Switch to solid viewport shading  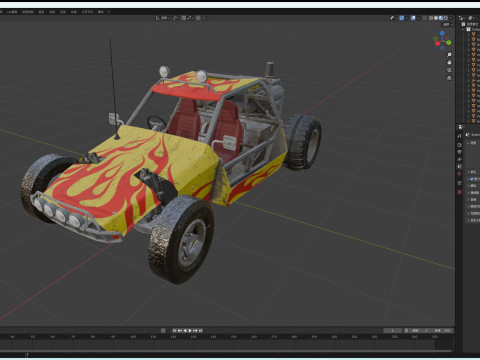pyautogui.click(x=436, y=18)
